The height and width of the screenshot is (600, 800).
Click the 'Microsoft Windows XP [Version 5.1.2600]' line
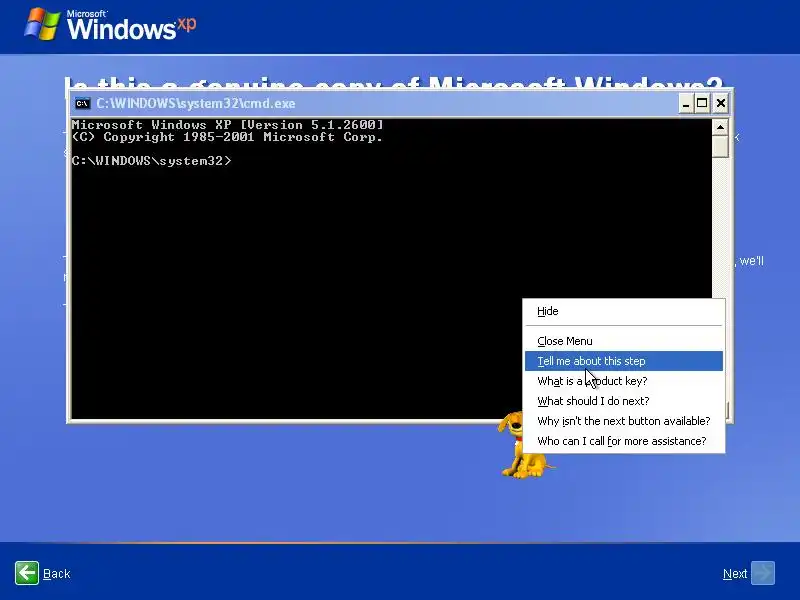228,124
